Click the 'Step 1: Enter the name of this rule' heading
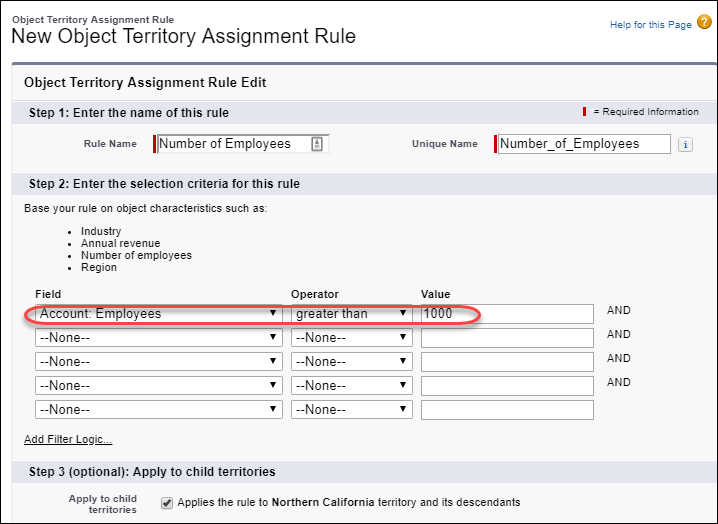718x524 pixels. tap(129, 113)
